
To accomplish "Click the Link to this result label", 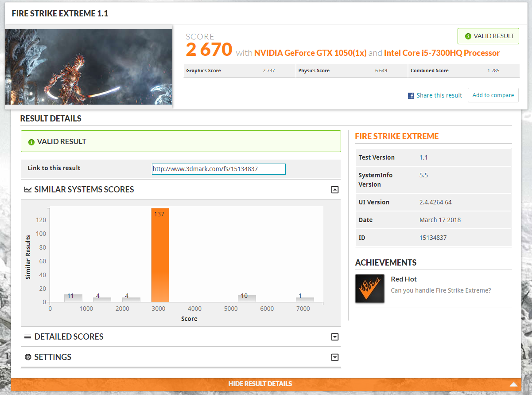I will 54,168.
